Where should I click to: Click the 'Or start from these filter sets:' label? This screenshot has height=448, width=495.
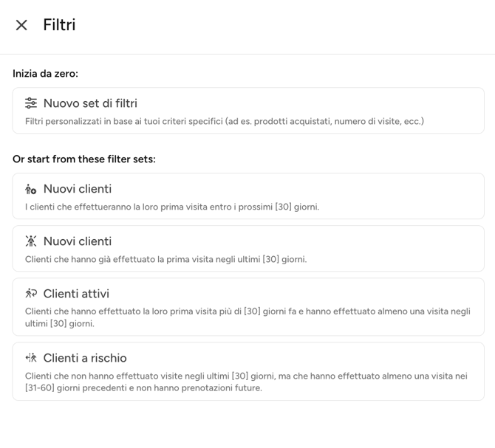84,159
